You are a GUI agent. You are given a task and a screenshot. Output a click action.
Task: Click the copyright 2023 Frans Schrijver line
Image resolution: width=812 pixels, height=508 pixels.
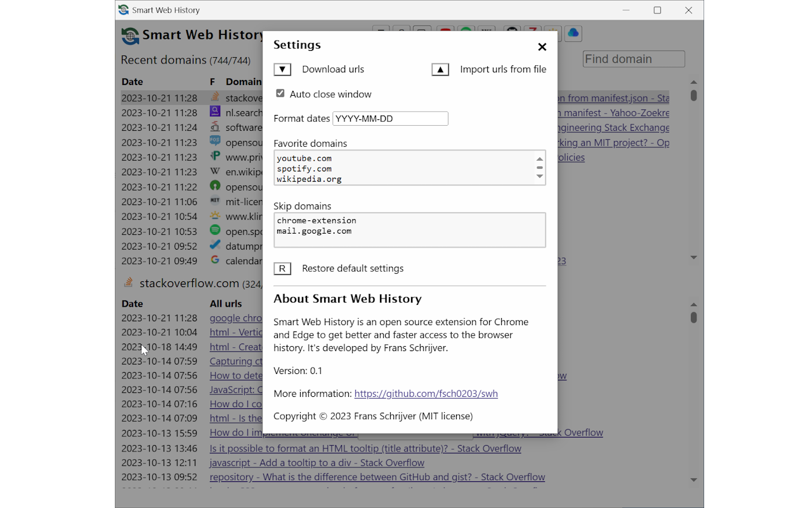pyautogui.click(x=373, y=417)
